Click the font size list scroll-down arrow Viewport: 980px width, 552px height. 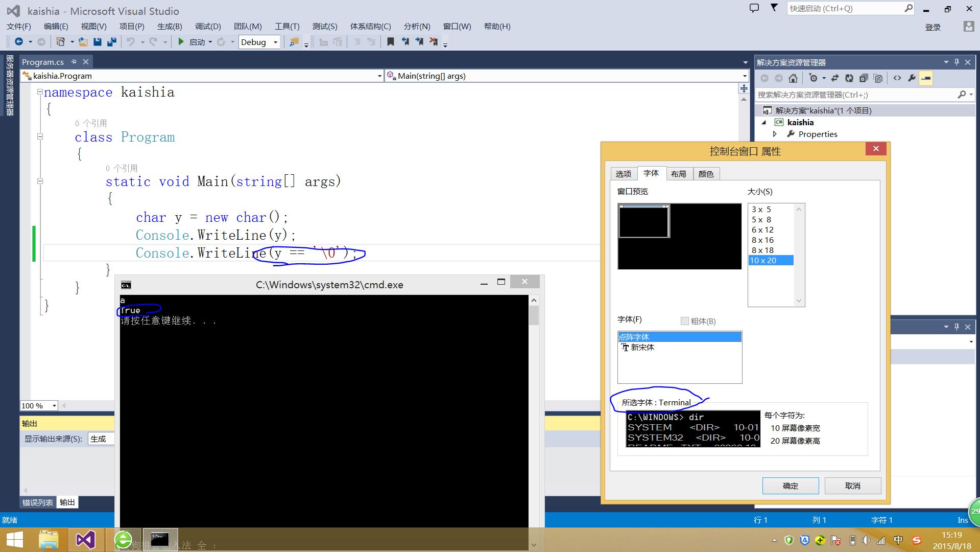pyautogui.click(x=799, y=301)
